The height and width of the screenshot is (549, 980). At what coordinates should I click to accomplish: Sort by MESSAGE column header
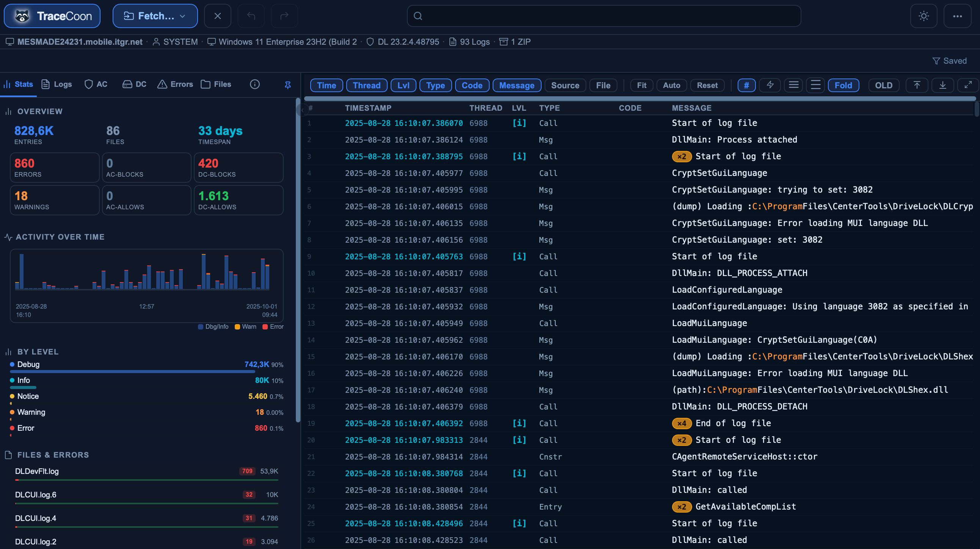692,108
